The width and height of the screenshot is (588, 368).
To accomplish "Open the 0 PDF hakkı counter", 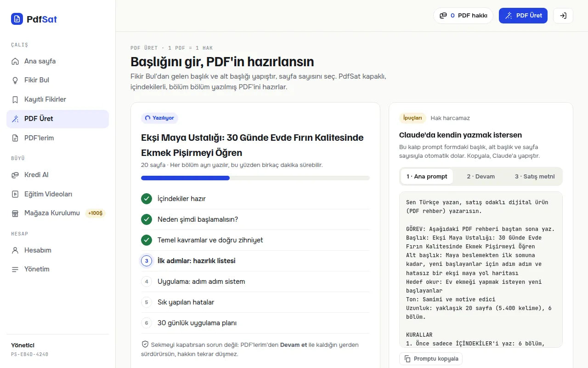I will [463, 16].
